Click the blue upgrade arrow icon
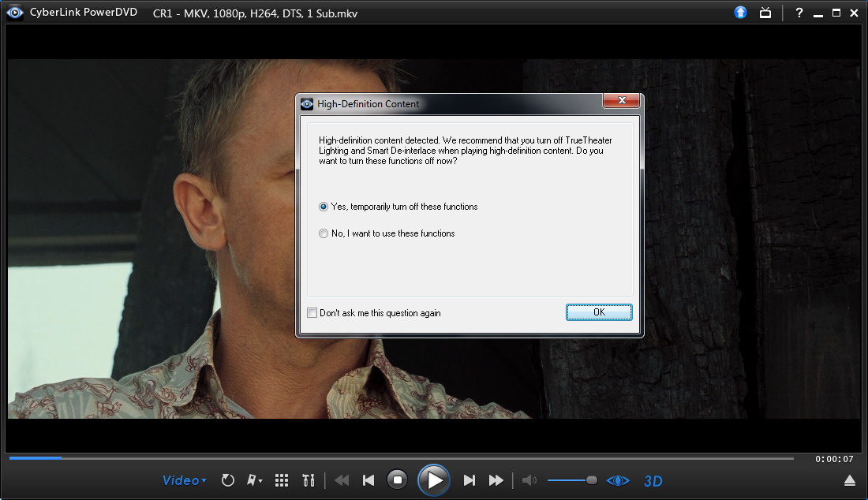 [740, 13]
